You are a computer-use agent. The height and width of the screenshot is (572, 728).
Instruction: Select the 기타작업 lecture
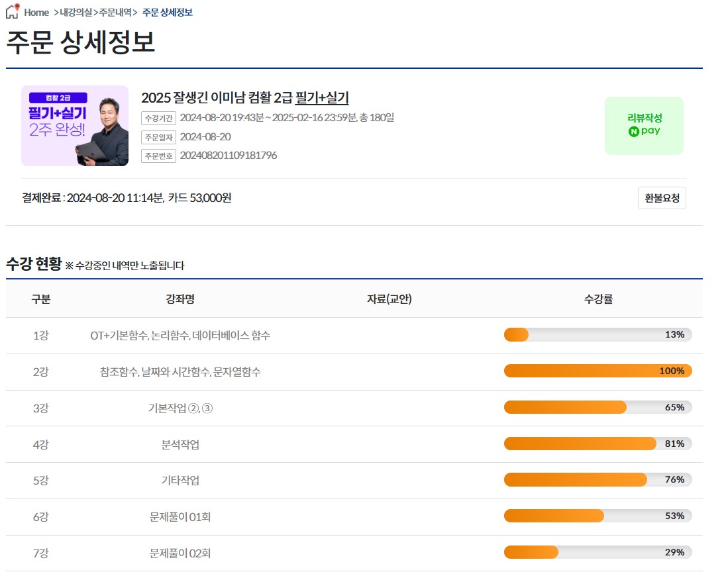[x=180, y=481]
